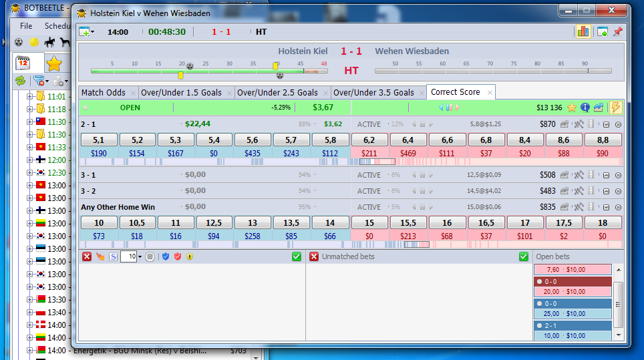
Task: Click the first-half match timeline bar
Action: (x=210, y=71)
